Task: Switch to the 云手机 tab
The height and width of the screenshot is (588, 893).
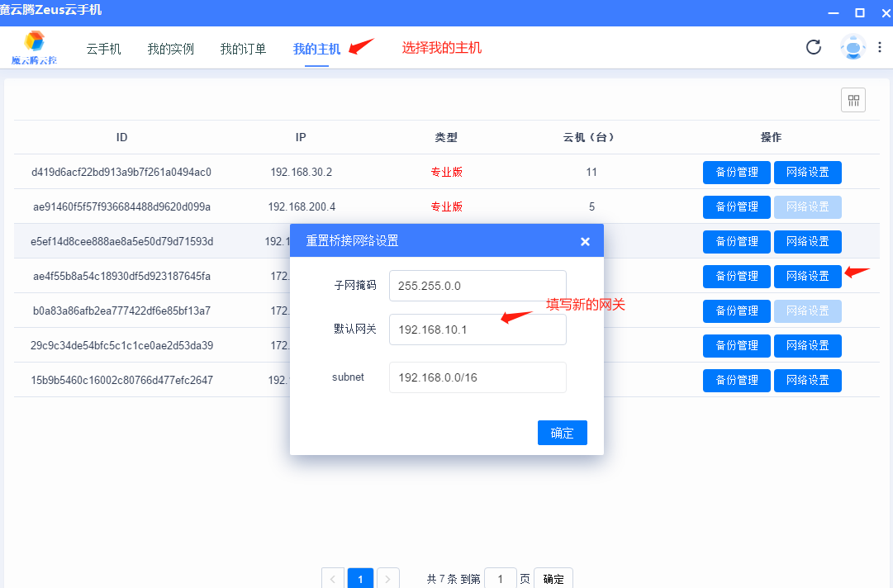Action: pyautogui.click(x=102, y=48)
